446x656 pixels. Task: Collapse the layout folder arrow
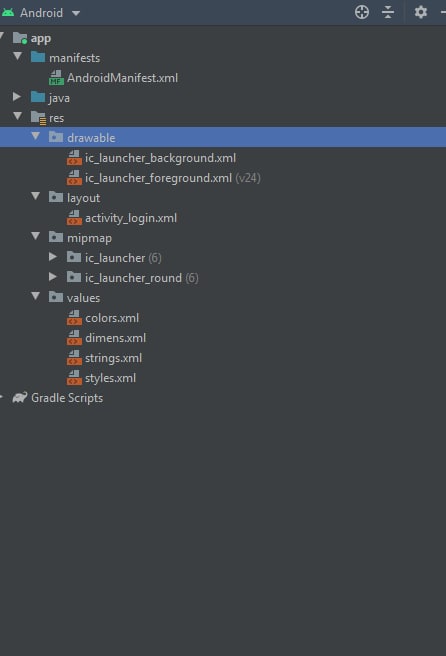[x=36, y=196]
